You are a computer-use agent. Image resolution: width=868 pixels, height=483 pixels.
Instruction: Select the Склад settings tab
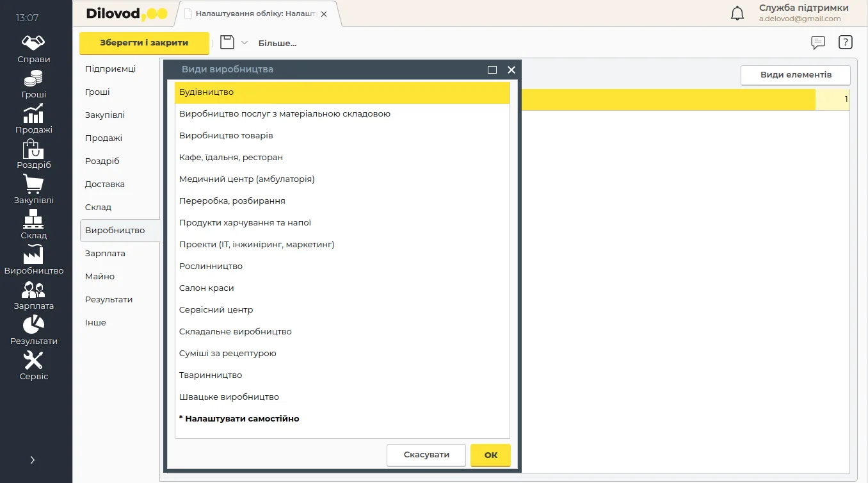point(98,208)
